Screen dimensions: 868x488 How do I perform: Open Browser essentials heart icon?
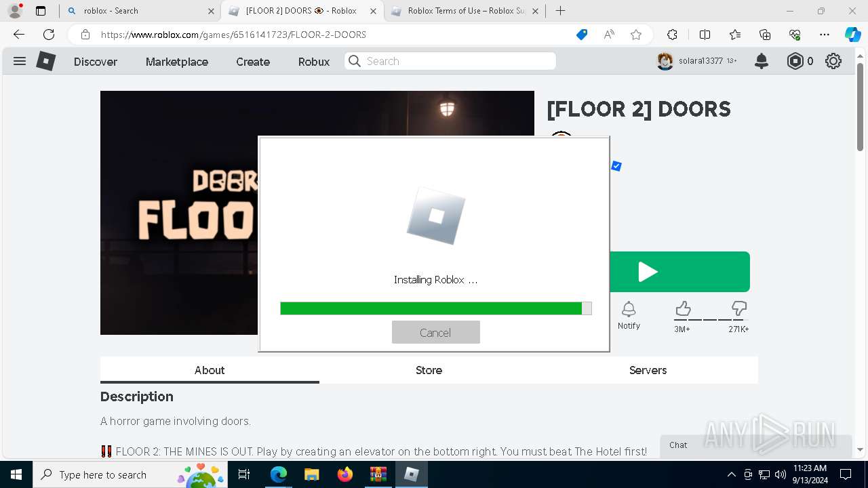(x=795, y=35)
